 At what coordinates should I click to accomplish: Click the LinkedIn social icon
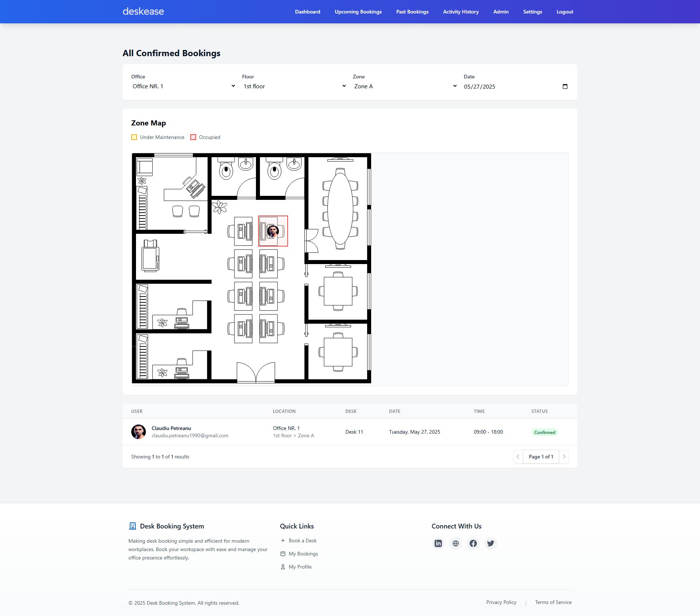click(438, 543)
